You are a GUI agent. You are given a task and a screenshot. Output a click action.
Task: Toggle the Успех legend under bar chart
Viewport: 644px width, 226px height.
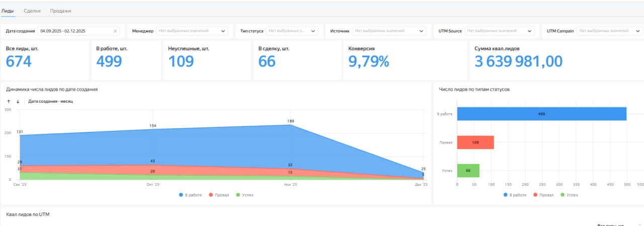(569, 194)
